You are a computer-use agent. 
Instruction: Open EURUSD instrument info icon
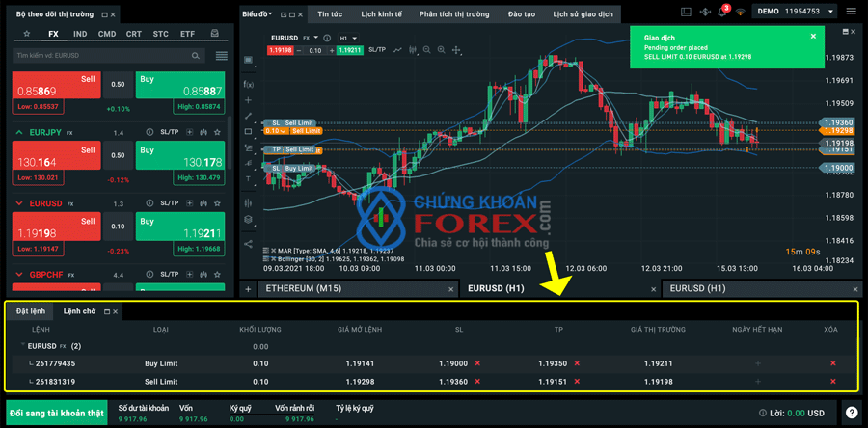pos(149,203)
